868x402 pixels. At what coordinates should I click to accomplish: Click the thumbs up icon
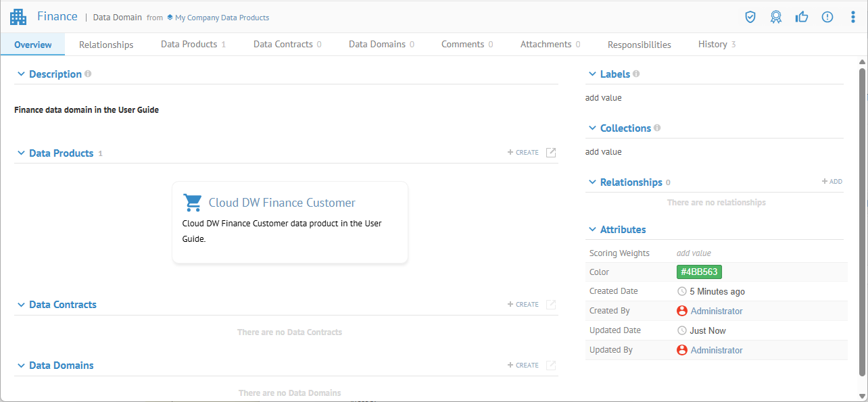(802, 17)
